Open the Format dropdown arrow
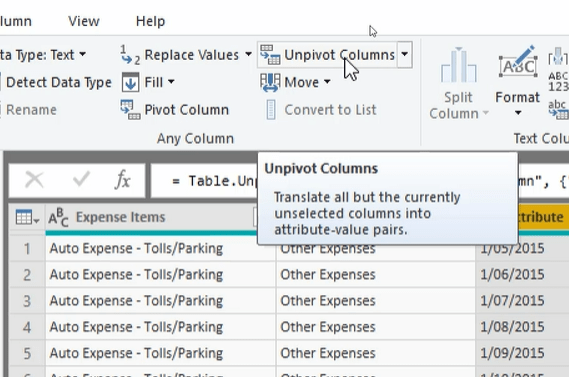 click(518, 113)
